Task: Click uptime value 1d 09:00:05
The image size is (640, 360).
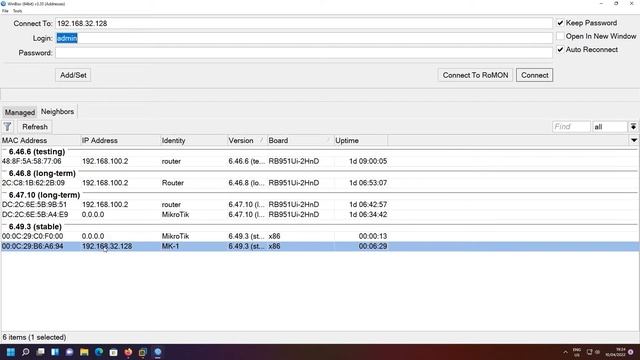Action: pyautogui.click(x=368, y=161)
